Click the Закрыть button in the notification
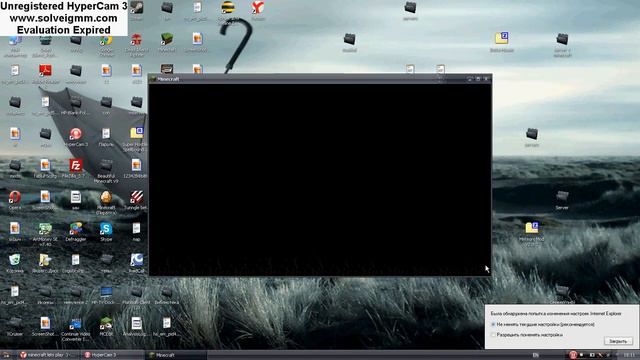Image resolution: width=640 pixels, height=360 pixels. 618,341
